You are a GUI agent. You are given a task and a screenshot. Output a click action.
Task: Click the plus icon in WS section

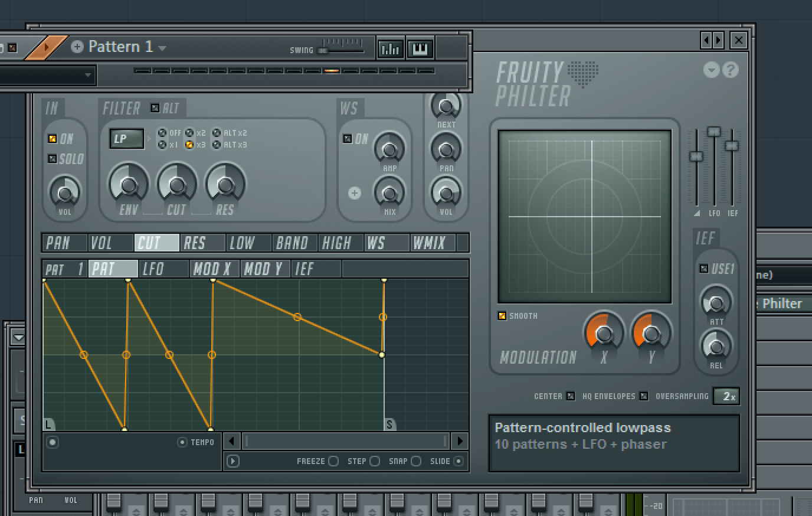tap(354, 194)
